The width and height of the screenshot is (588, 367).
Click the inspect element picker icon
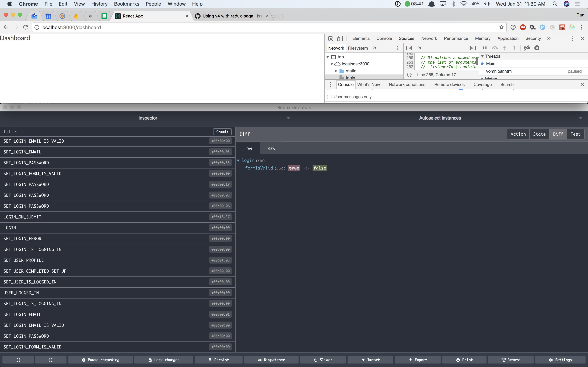(330, 39)
